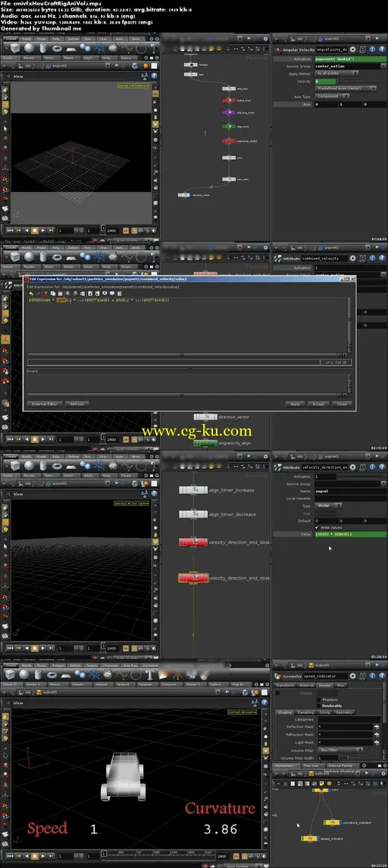
Task: Open the Transform tab of speed_indicator
Action: [x=285, y=685]
